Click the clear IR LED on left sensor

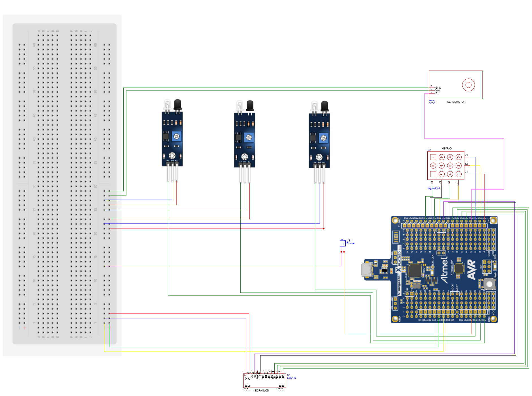coord(167,105)
